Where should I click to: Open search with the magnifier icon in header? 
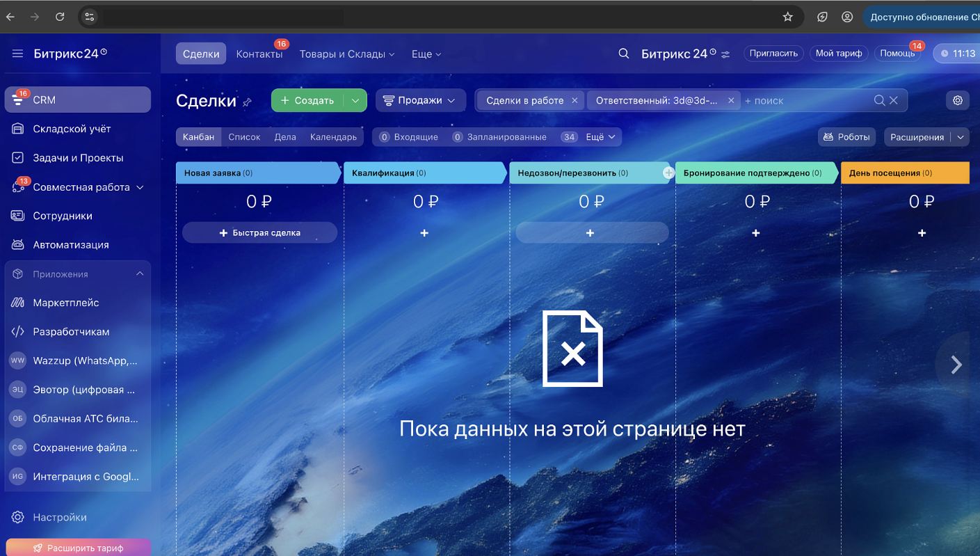tap(624, 54)
